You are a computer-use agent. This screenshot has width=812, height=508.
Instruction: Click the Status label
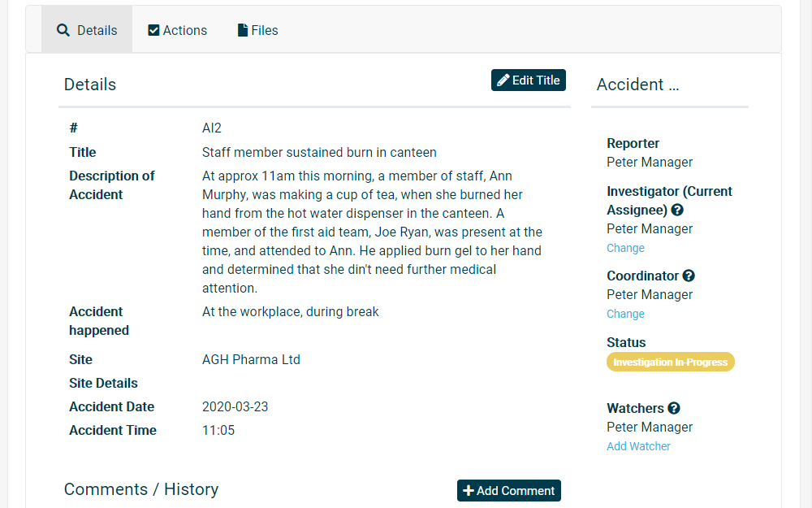[x=626, y=343]
